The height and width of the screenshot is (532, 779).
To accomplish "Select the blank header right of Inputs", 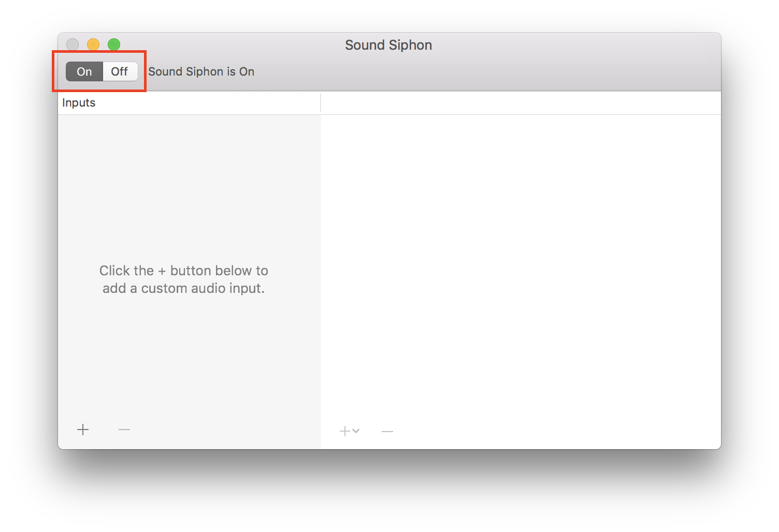I will click(x=521, y=103).
